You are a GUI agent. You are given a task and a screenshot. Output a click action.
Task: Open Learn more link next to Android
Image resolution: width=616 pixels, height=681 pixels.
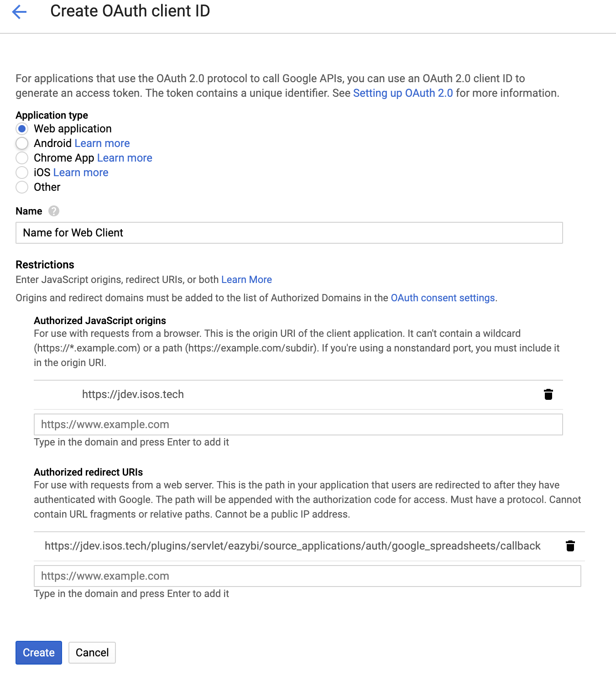coord(102,143)
